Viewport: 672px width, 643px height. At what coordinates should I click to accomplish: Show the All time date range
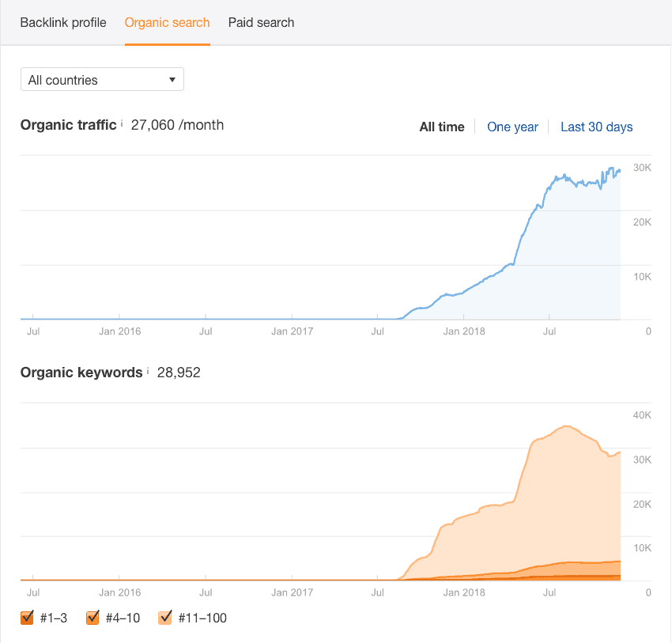coord(442,127)
